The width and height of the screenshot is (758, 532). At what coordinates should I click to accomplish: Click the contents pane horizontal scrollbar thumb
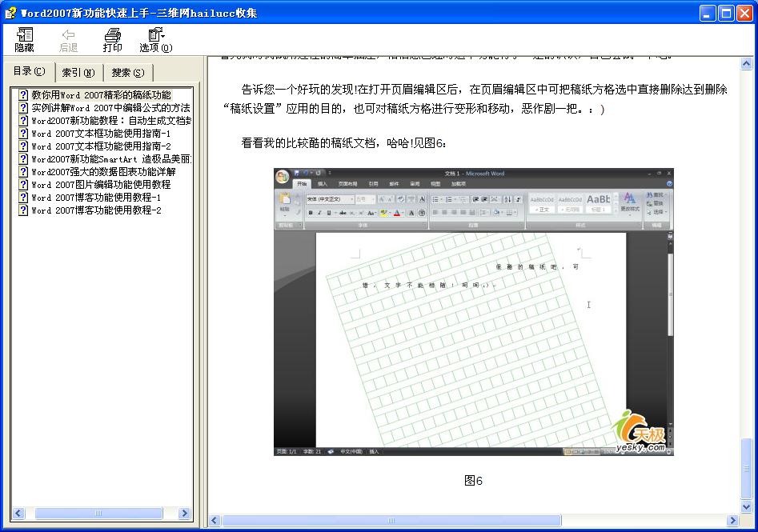tap(98, 513)
